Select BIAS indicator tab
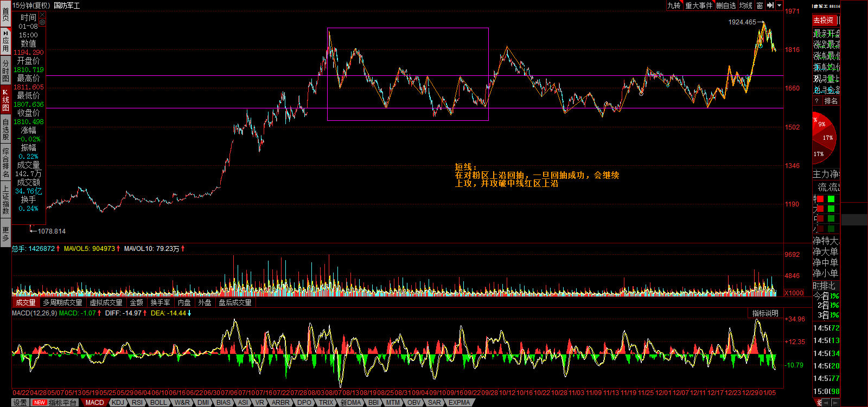Screen dimensions: 868x407 (224, 403)
